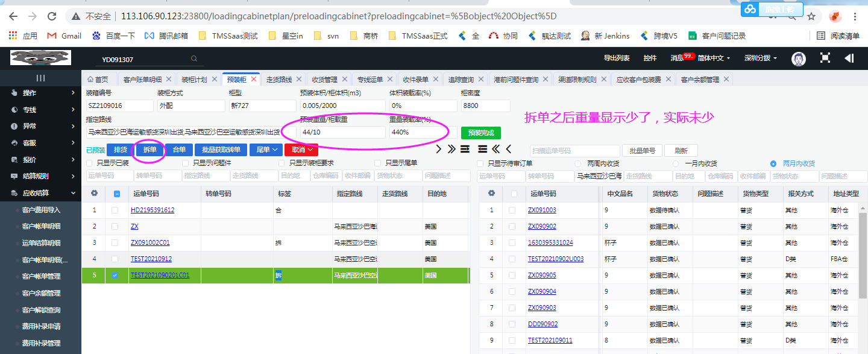Open the 百度一下 bookmark
Image resolution: width=868 pixels, height=354 pixels.
113,36
